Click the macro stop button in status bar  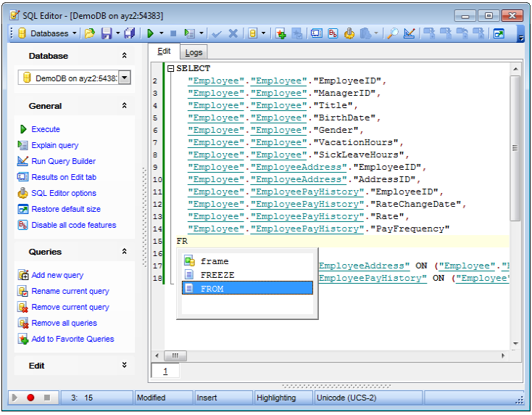(x=47, y=398)
